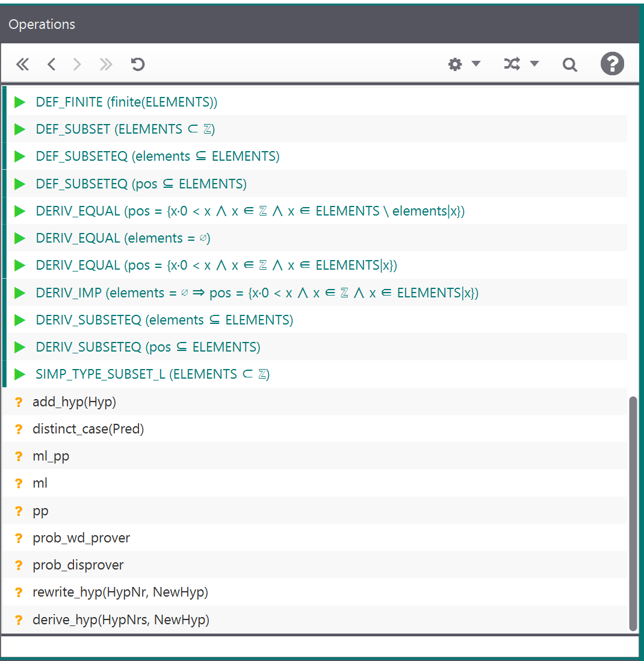Click the prob_disprover entry
The image size is (644, 661).
click(78, 565)
